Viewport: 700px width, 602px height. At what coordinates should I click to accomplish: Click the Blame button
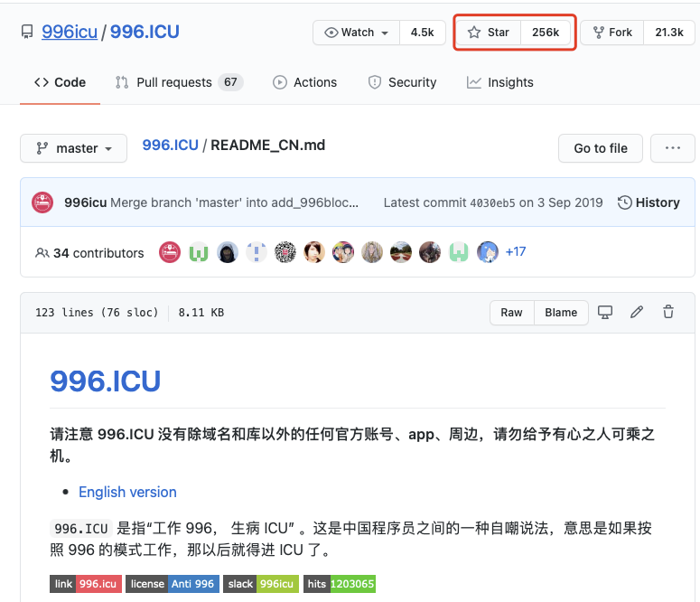[561, 313]
